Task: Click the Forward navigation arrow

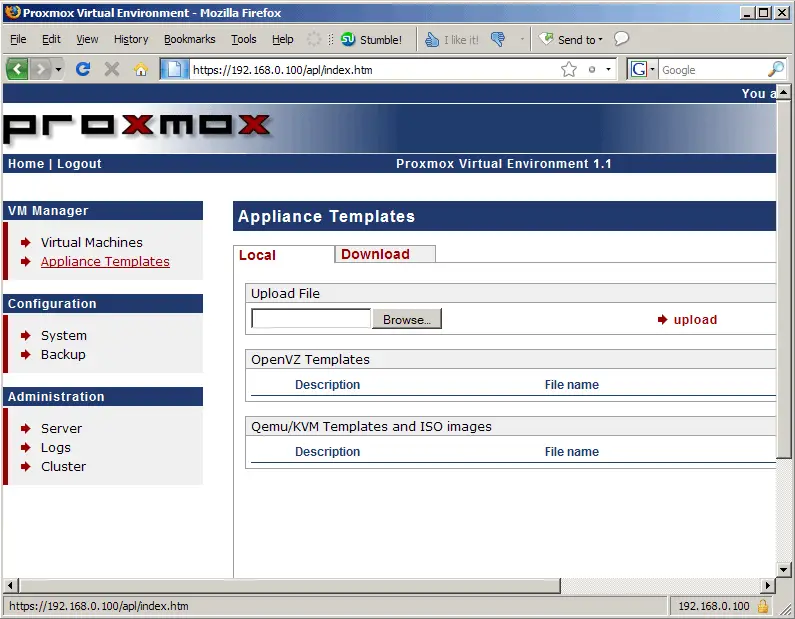Action: pos(41,69)
